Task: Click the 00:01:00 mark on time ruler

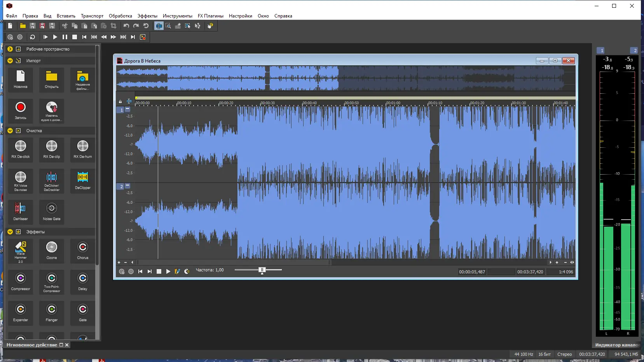Action: 393,103
